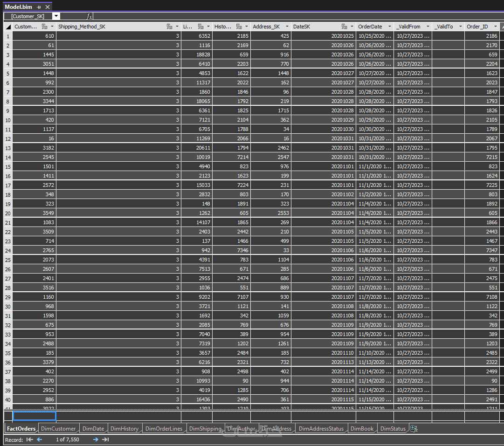Click DateSK cell 20201110

tap(324, 353)
